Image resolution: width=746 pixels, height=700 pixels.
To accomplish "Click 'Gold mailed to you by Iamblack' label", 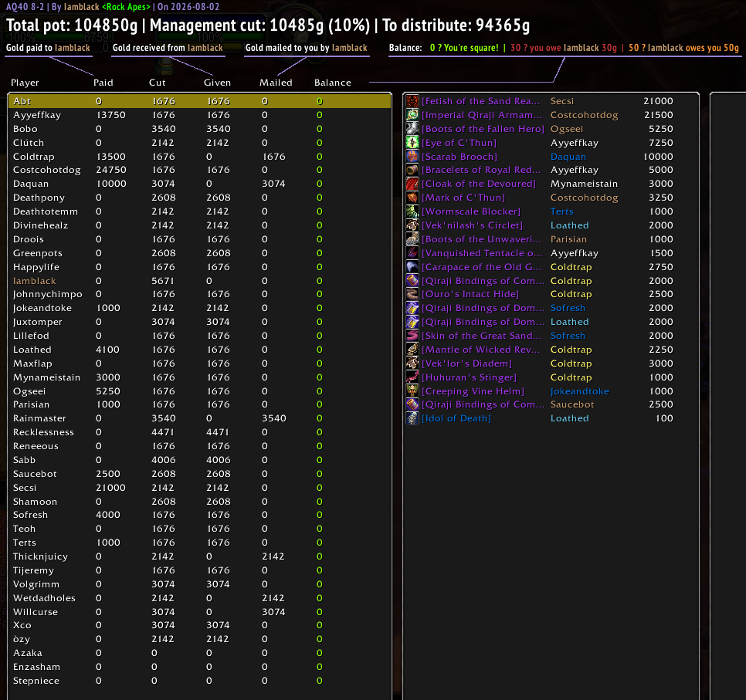I will point(307,48).
